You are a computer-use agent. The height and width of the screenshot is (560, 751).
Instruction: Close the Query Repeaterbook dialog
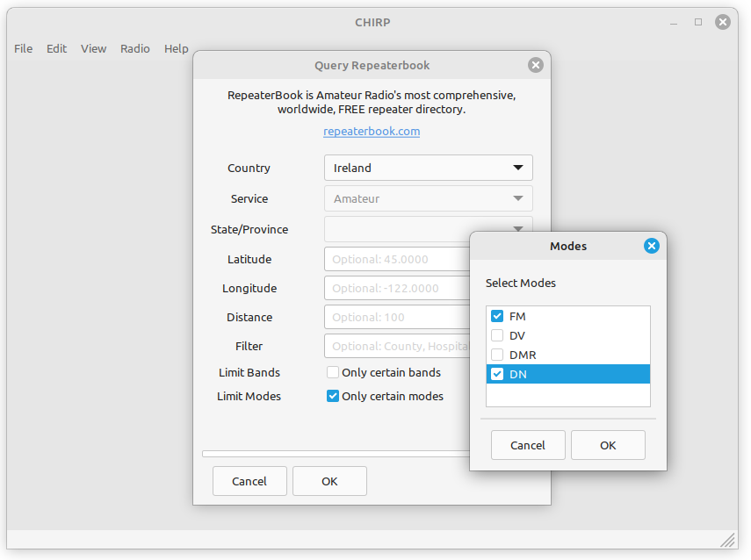536,65
